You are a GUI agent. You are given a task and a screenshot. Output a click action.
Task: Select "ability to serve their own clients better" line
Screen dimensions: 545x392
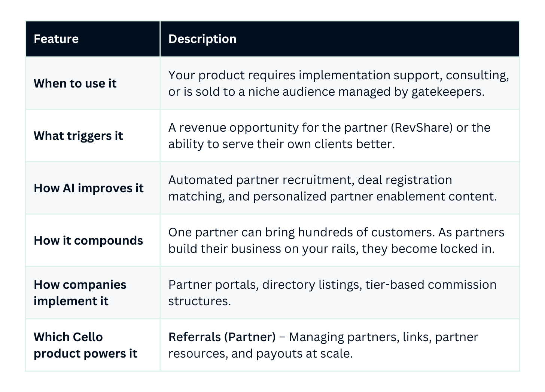[281, 144]
